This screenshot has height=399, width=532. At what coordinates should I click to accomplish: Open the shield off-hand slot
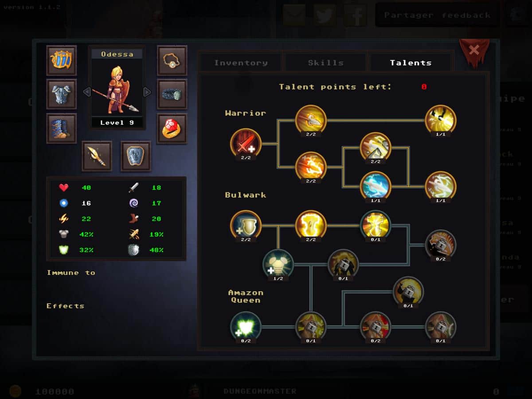click(x=136, y=156)
